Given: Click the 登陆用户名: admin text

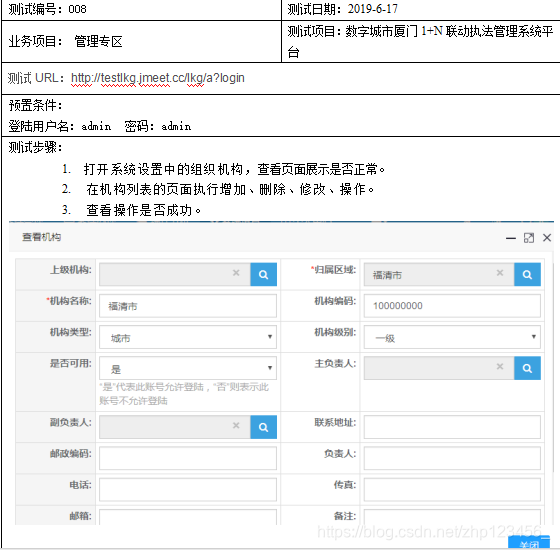Looking at the screenshot, I should pyautogui.click(x=60, y=126).
